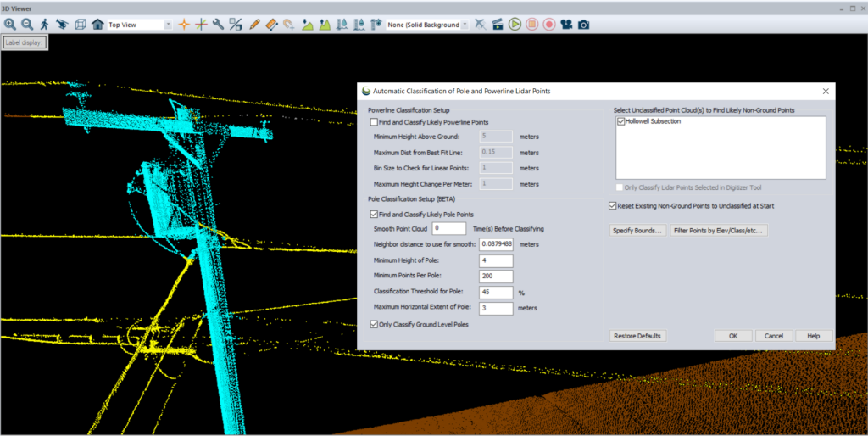Select the ruler measure tool

271,25
